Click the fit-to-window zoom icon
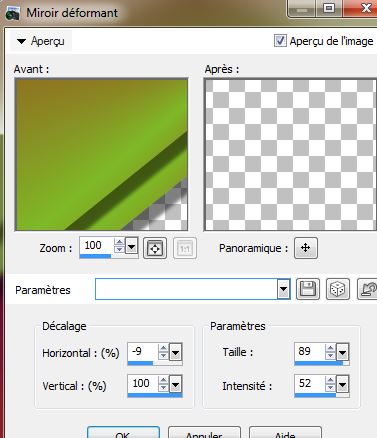The height and width of the screenshot is (438, 377). point(155,248)
